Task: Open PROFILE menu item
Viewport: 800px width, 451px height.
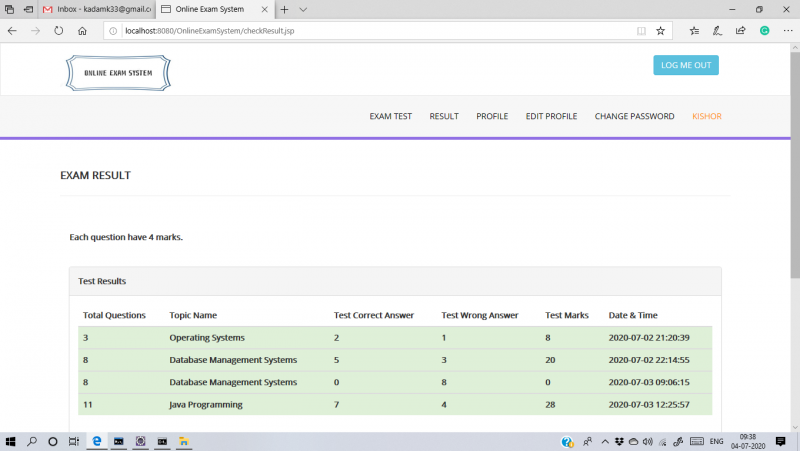Action: click(492, 116)
